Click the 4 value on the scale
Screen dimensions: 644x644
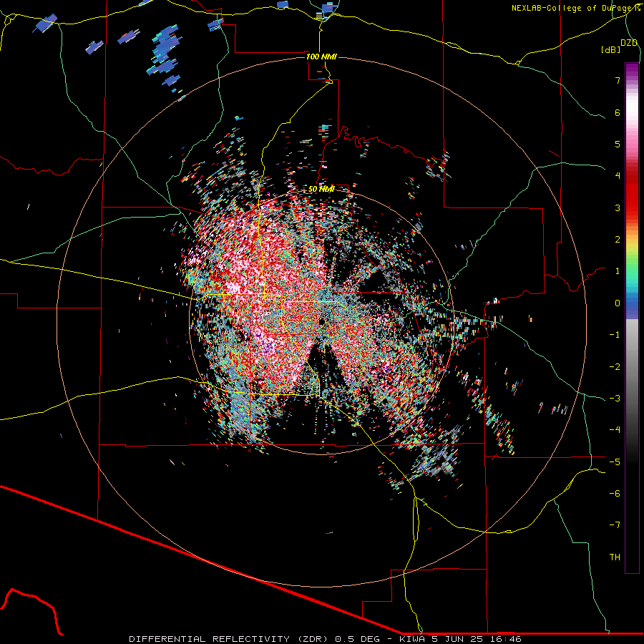(x=618, y=176)
